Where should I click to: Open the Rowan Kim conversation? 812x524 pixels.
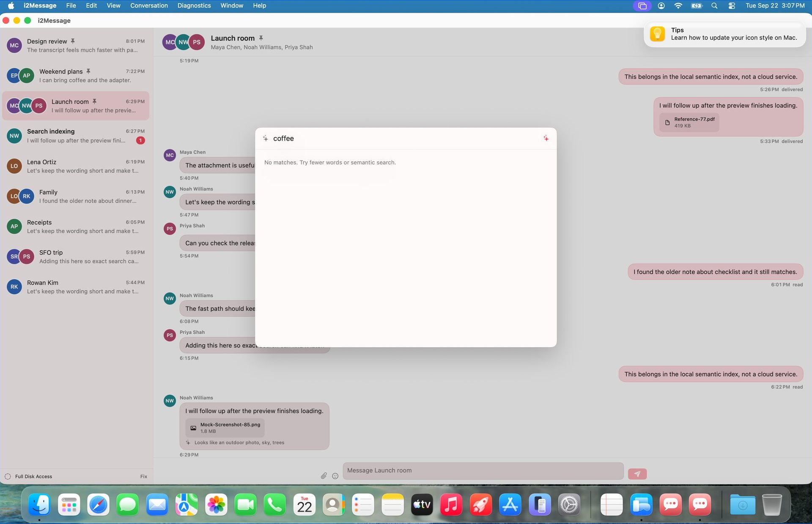pos(76,287)
